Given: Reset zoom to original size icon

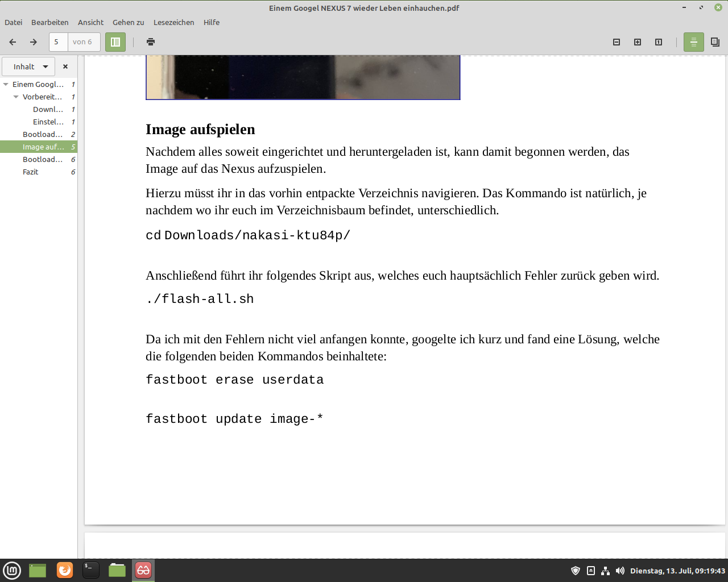Looking at the screenshot, I should pyautogui.click(x=659, y=42).
